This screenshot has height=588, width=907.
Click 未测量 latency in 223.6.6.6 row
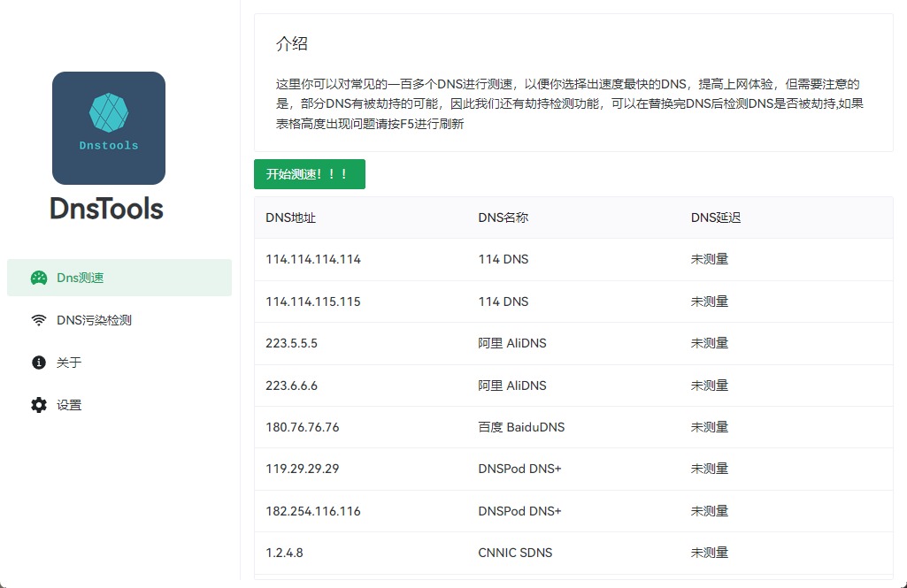709,386
